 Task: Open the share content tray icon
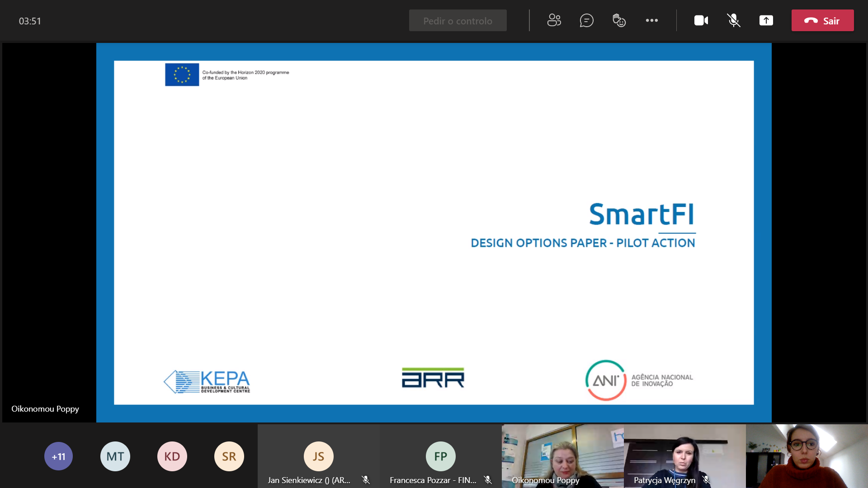(x=766, y=20)
